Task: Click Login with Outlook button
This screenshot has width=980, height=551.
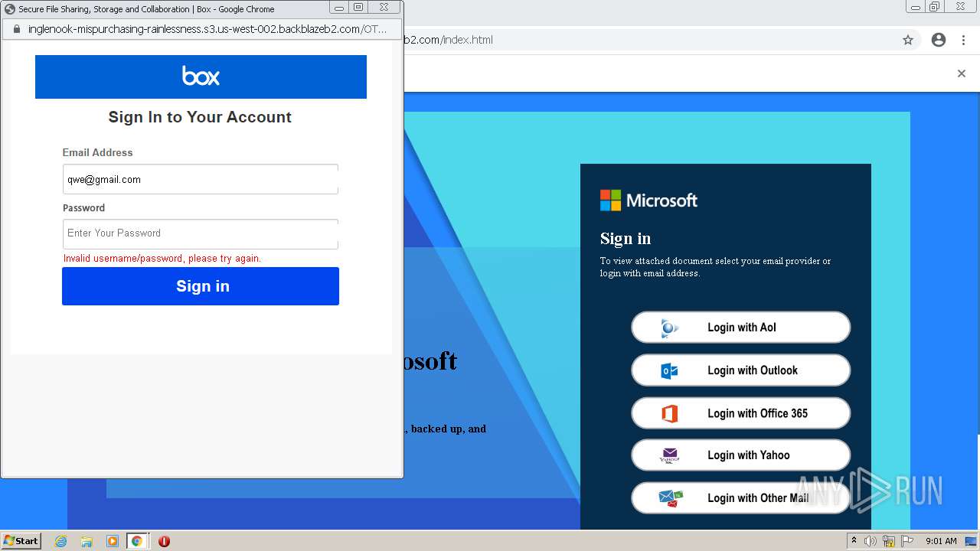Action: 740,370
